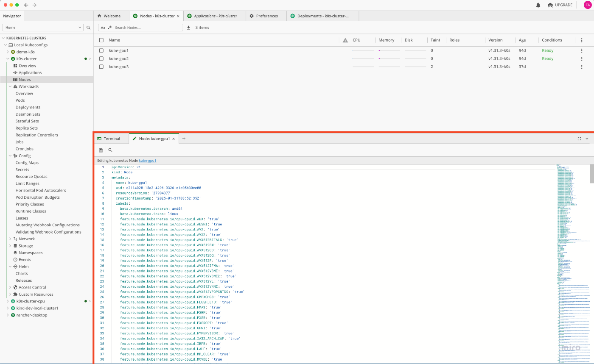This screenshot has height=364, width=594.
Task: Toggle regex search option in Nodes search
Action: coord(110,28)
